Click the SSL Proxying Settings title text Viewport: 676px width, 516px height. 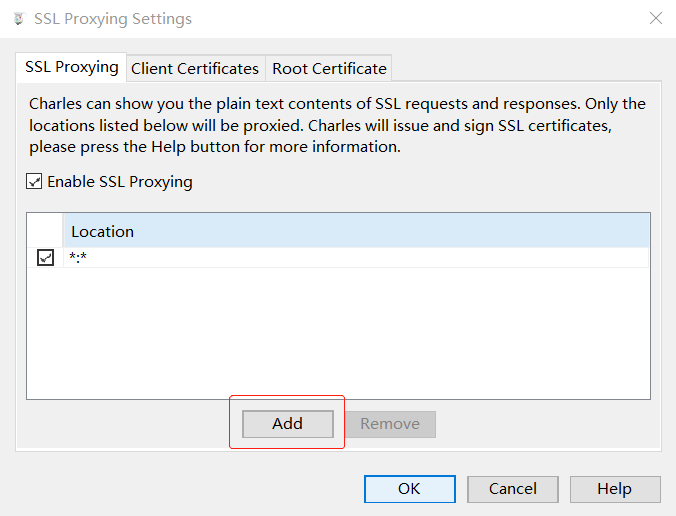click(112, 19)
